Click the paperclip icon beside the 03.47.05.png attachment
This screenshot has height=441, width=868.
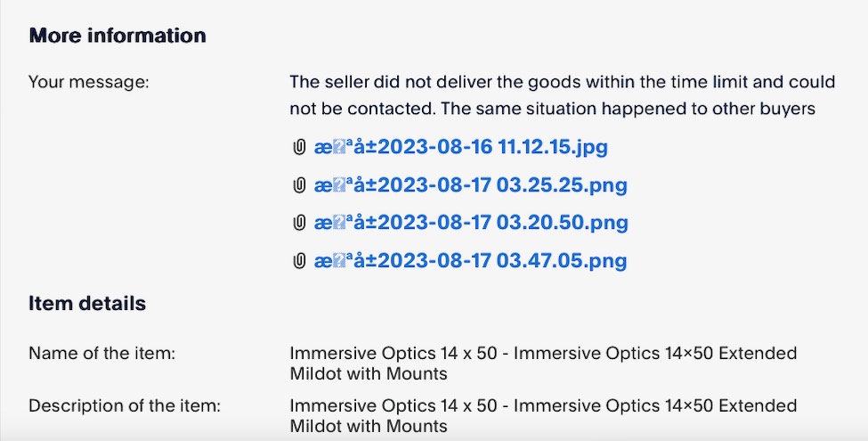(299, 260)
